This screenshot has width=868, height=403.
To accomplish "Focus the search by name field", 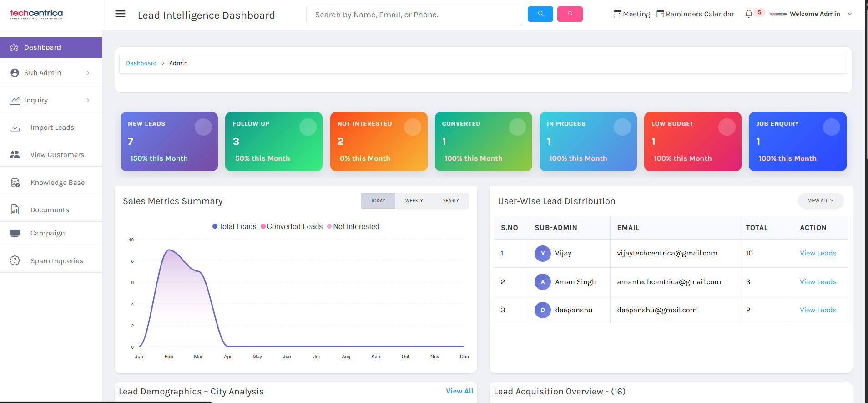I will pos(414,15).
